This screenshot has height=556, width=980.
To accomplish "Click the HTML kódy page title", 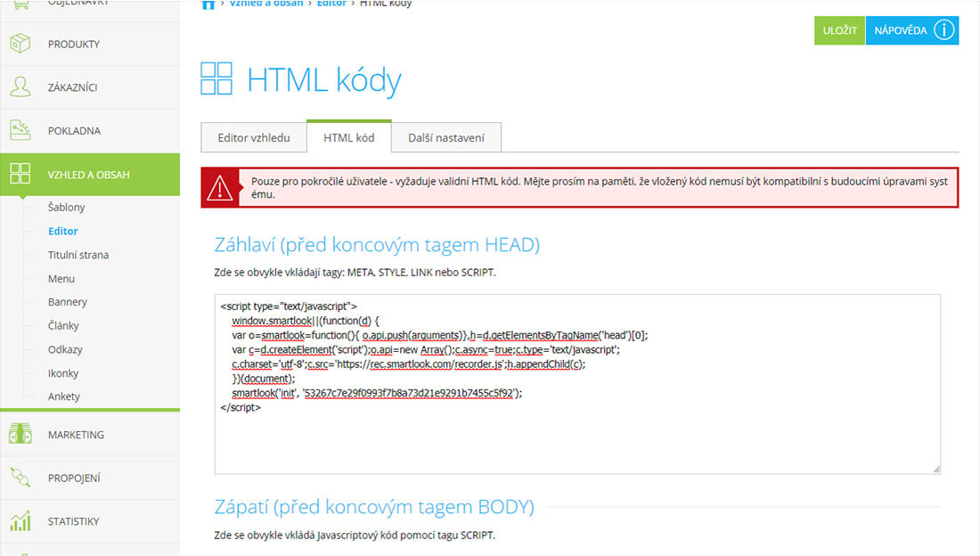I will point(324,81).
